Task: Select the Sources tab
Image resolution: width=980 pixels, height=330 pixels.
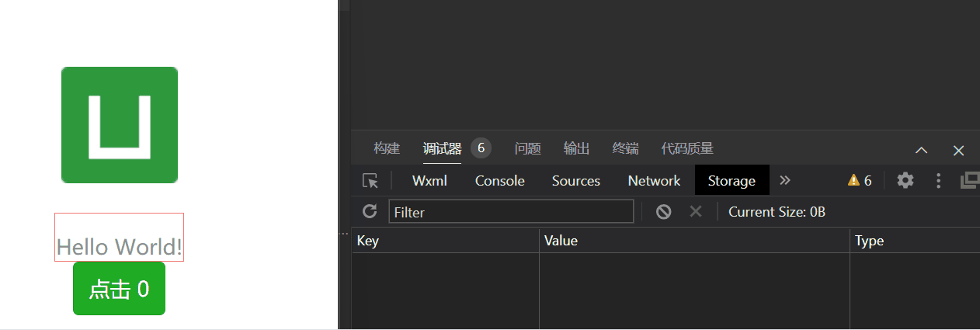Action: [576, 180]
